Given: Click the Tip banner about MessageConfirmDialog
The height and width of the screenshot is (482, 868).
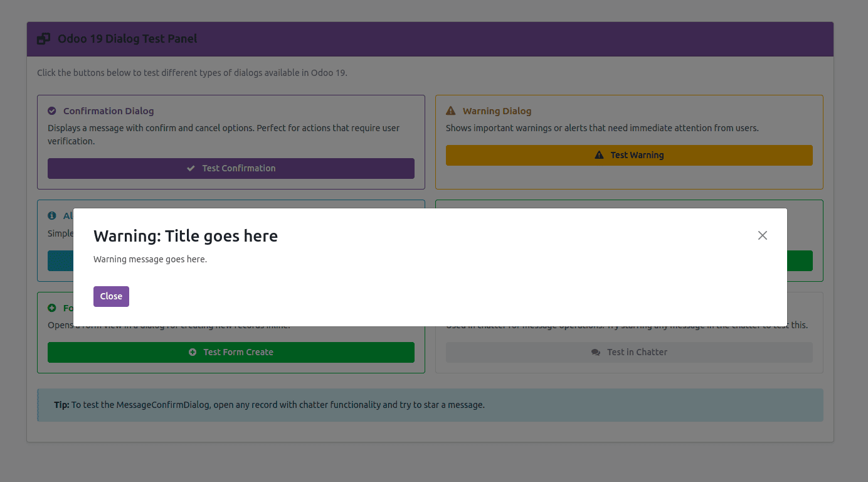Looking at the screenshot, I should (x=430, y=405).
